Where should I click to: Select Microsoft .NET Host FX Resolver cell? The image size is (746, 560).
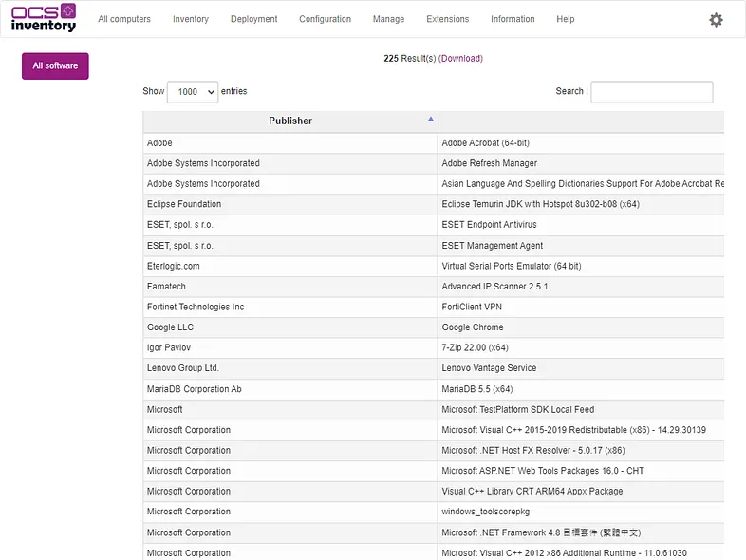click(581, 451)
